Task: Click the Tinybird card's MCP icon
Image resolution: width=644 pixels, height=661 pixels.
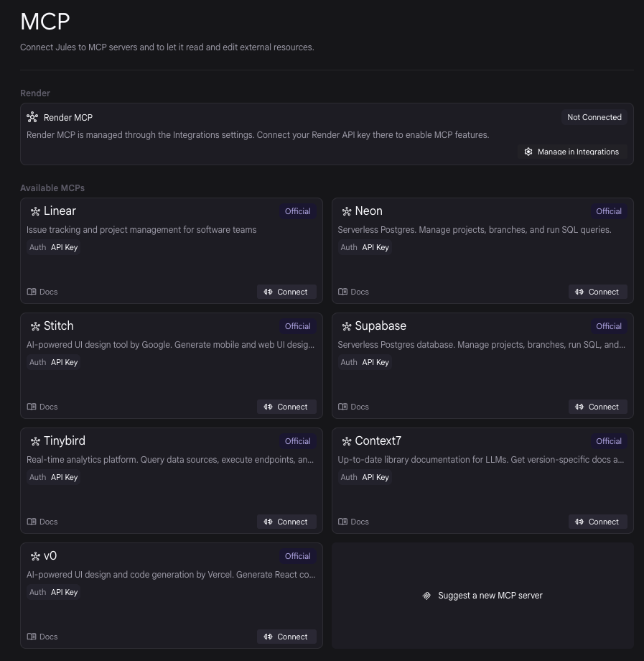Action: pos(35,441)
